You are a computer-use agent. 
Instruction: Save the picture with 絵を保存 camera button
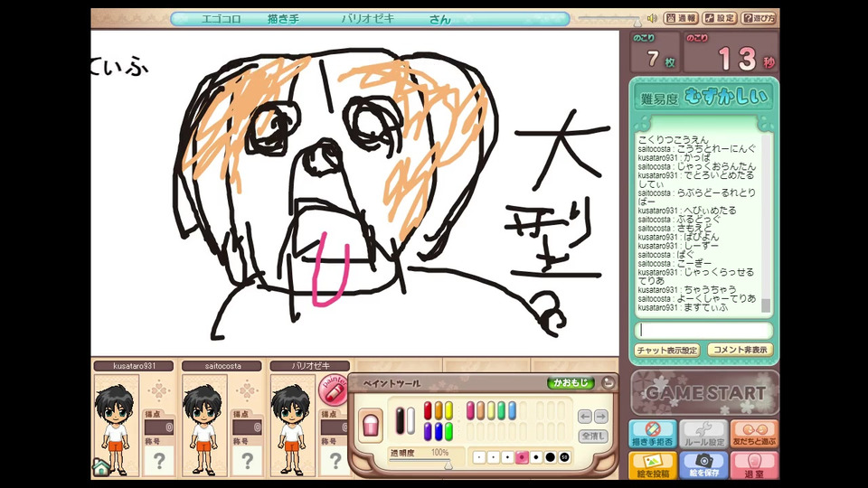tap(703, 465)
